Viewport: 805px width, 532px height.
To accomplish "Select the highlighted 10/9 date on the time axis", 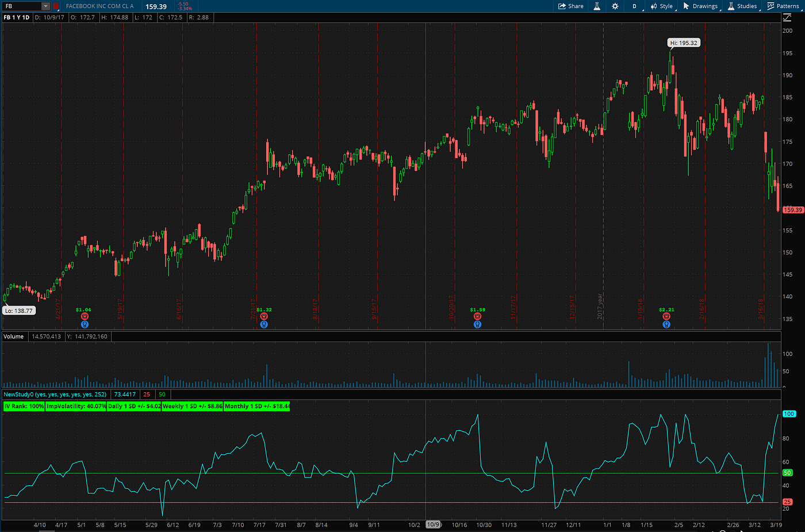I will click(433, 525).
